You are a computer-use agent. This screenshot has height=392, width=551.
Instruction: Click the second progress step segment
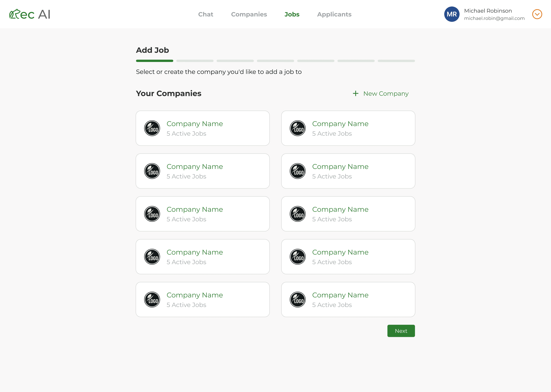(x=195, y=61)
